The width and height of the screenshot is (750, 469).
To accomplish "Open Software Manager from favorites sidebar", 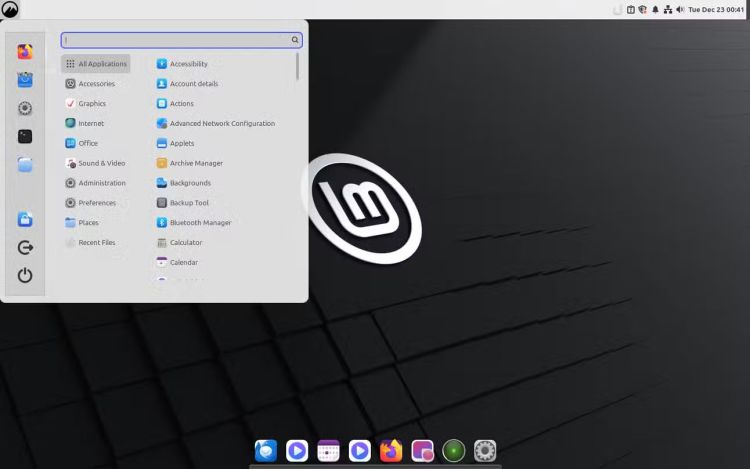I will (x=25, y=80).
